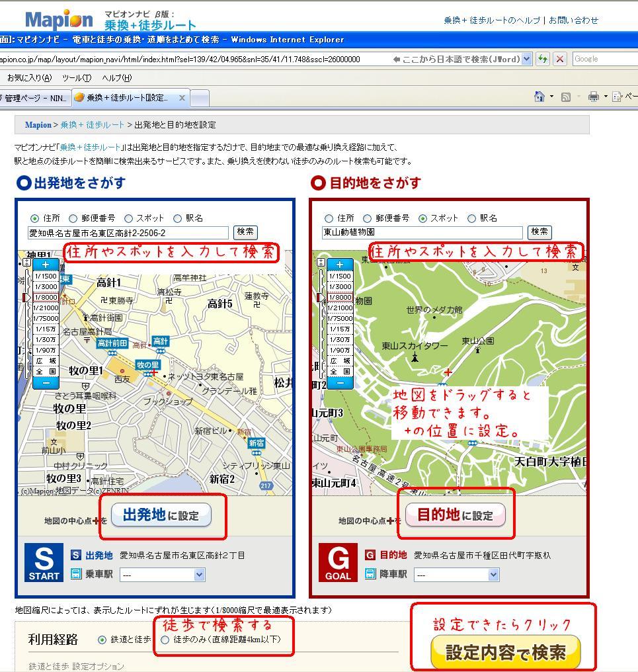Viewport: 638px width, 672px height.
Task: Click the large GOAL G icon
Action: click(x=338, y=562)
